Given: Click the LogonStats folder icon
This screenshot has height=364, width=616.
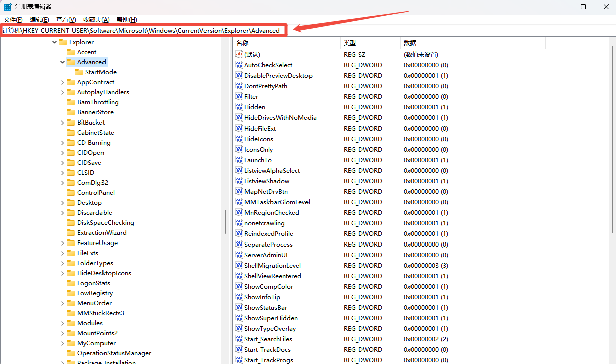Looking at the screenshot, I should click(71, 283).
